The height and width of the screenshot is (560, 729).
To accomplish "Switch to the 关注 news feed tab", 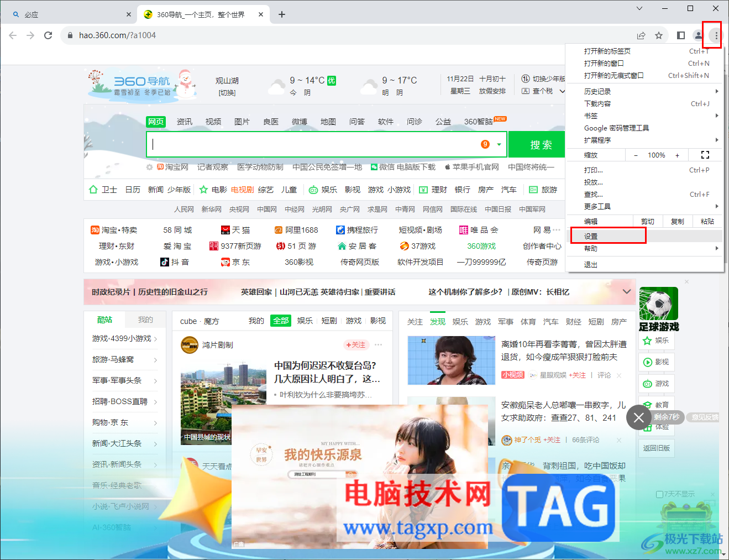I will coord(415,322).
